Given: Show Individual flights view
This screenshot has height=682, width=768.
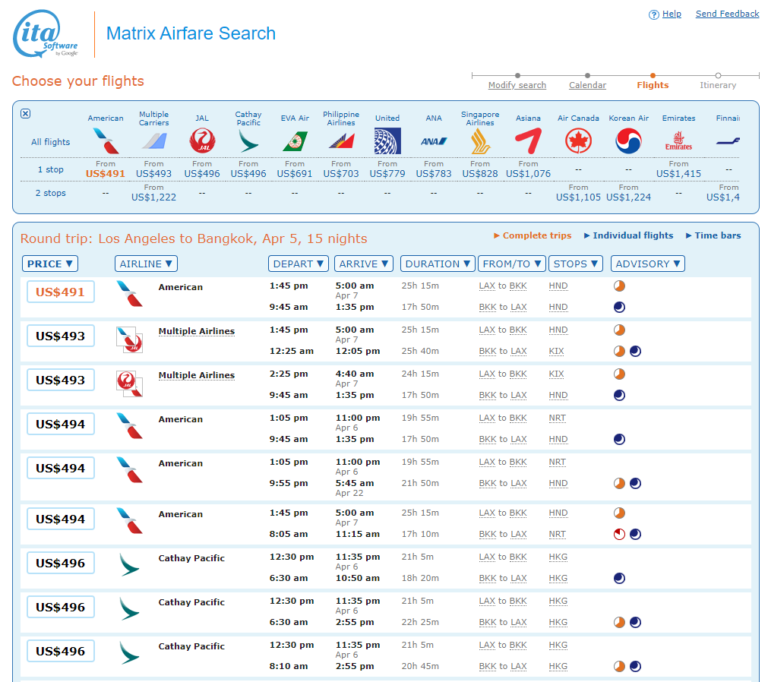Looking at the screenshot, I should click(x=632, y=236).
